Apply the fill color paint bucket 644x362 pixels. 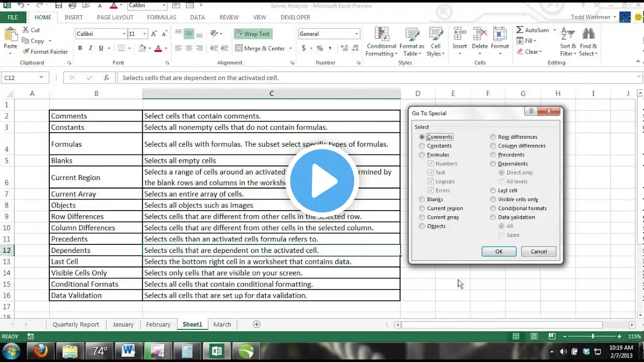pyautogui.click(x=142, y=48)
